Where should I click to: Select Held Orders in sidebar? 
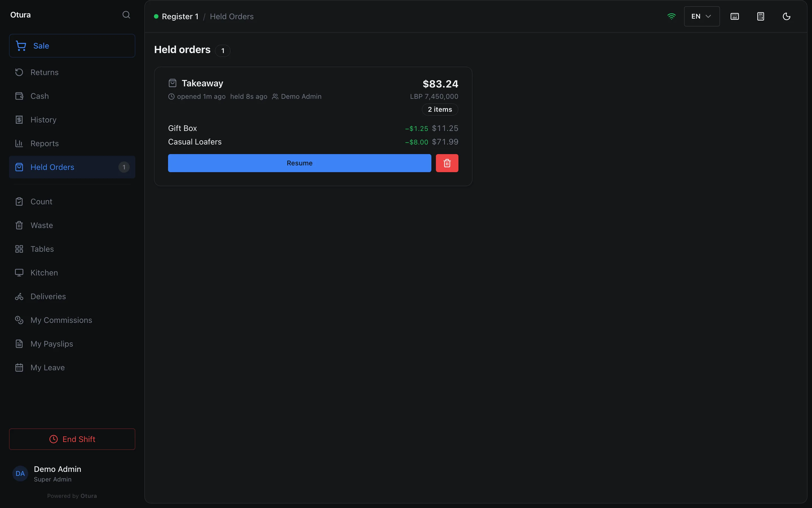coord(72,167)
